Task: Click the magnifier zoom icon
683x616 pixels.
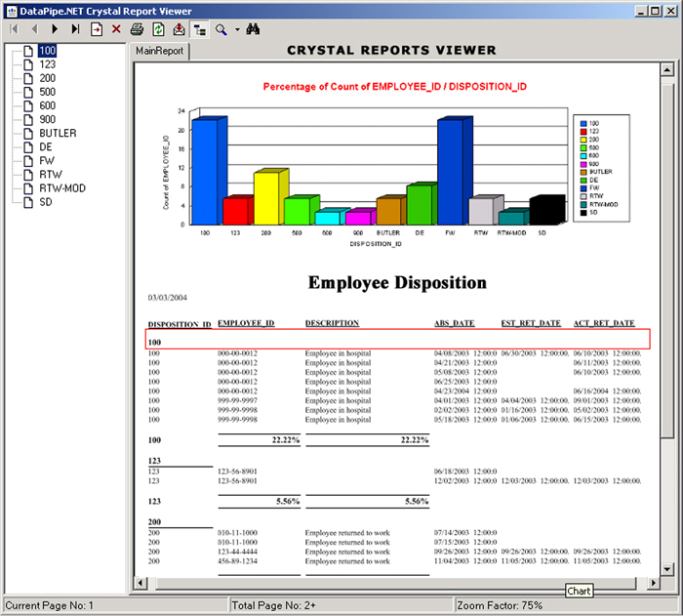Action: coord(221,29)
